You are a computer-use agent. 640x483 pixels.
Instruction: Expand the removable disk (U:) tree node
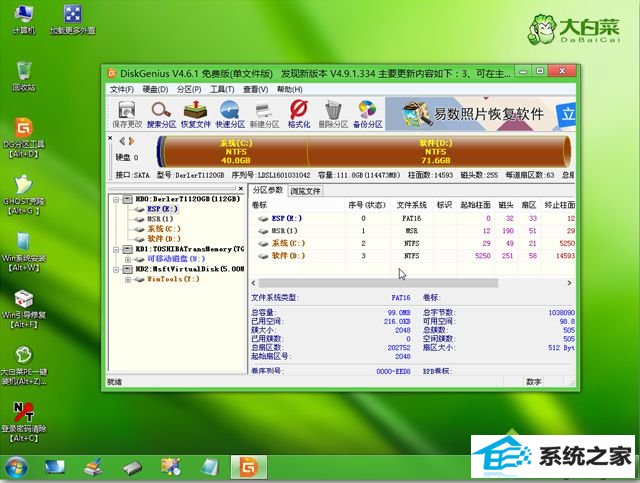[128, 259]
